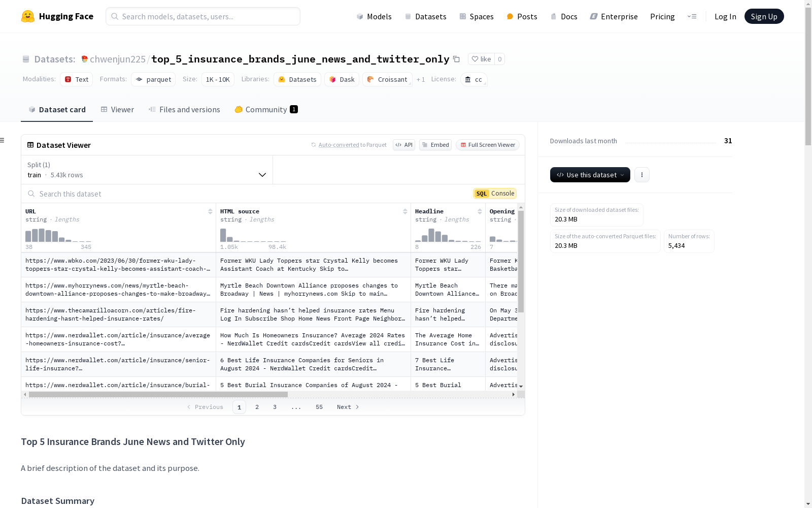Click the table horizontal scrollbar thumb
The image size is (812, 508).
coord(158,394)
